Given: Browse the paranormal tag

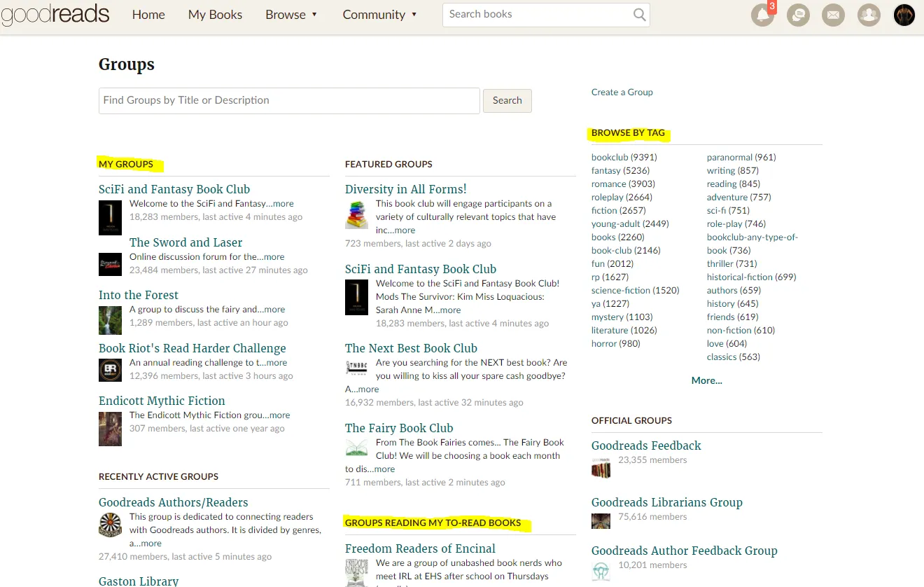Looking at the screenshot, I should click(729, 158).
